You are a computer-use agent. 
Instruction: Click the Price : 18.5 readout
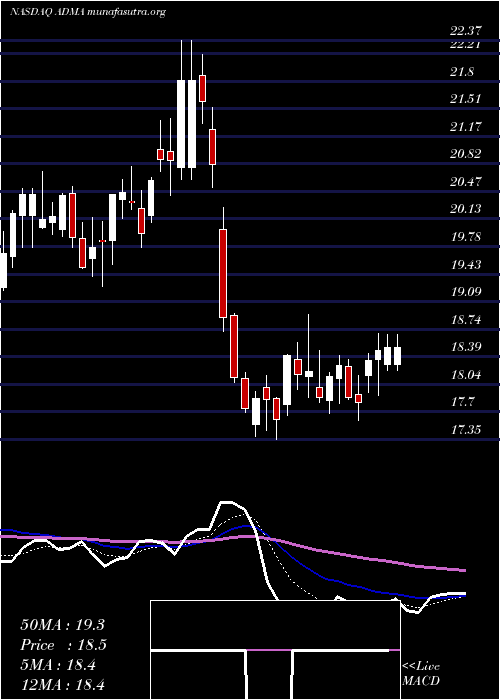[63, 645]
